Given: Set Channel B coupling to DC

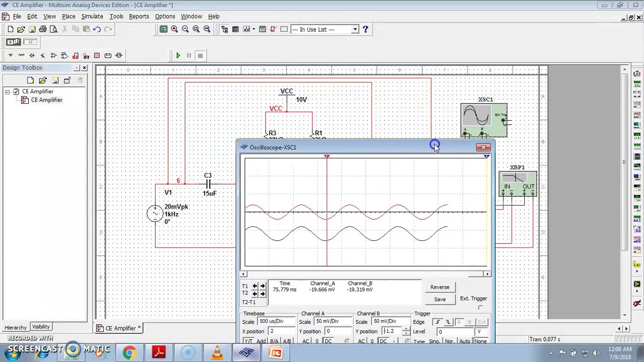Looking at the screenshot, I should click(x=383, y=341).
